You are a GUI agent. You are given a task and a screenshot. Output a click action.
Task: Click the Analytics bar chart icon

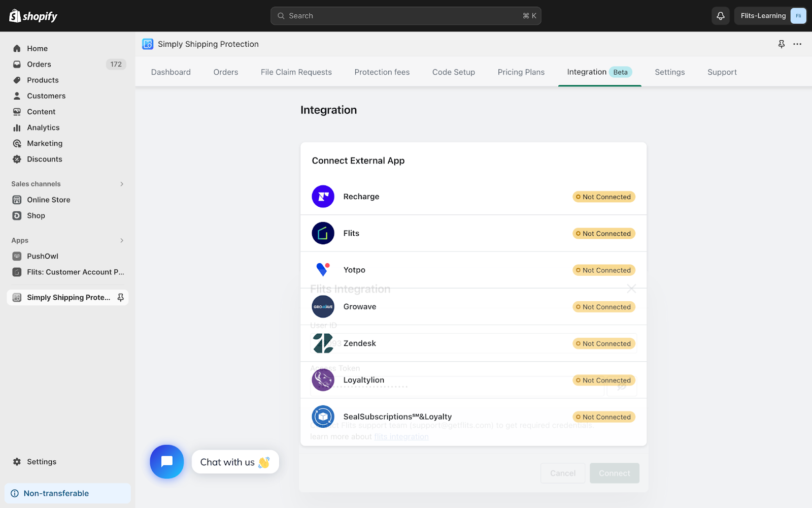(x=17, y=128)
